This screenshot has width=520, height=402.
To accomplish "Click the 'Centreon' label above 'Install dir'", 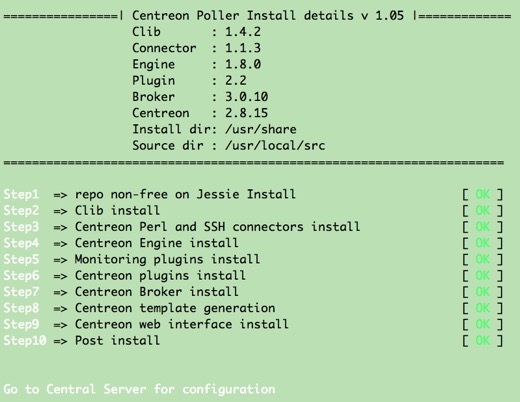I will click(x=161, y=113).
